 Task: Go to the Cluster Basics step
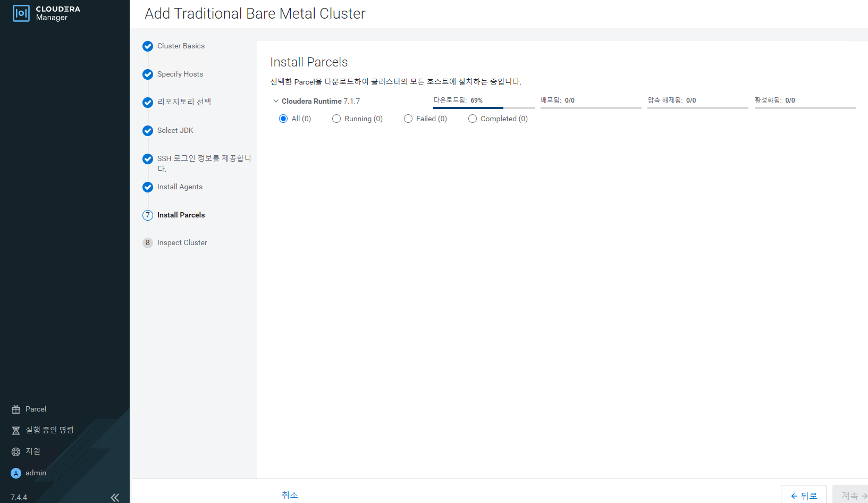pyautogui.click(x=181, y=46)
